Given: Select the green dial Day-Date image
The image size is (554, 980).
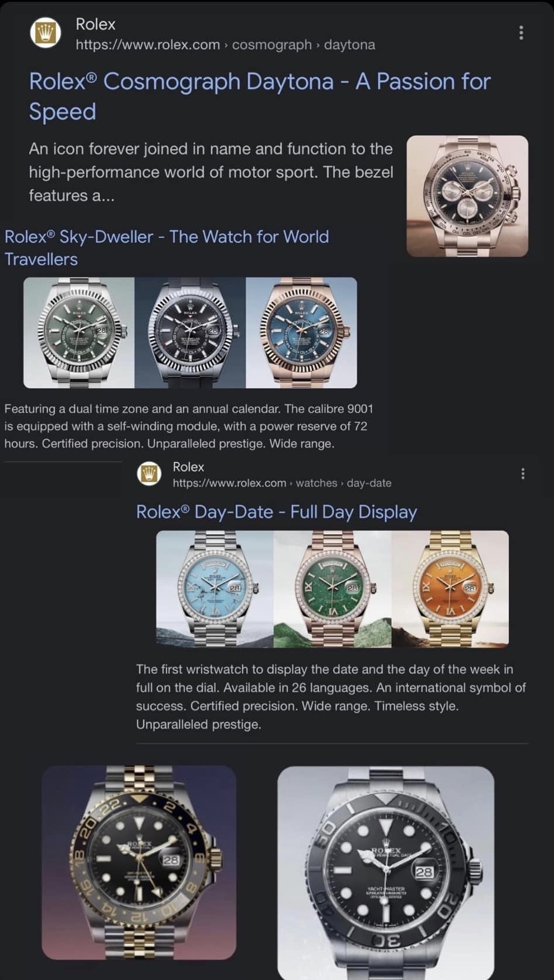Looking at the screenshot, I should click(x=332, y=589).
